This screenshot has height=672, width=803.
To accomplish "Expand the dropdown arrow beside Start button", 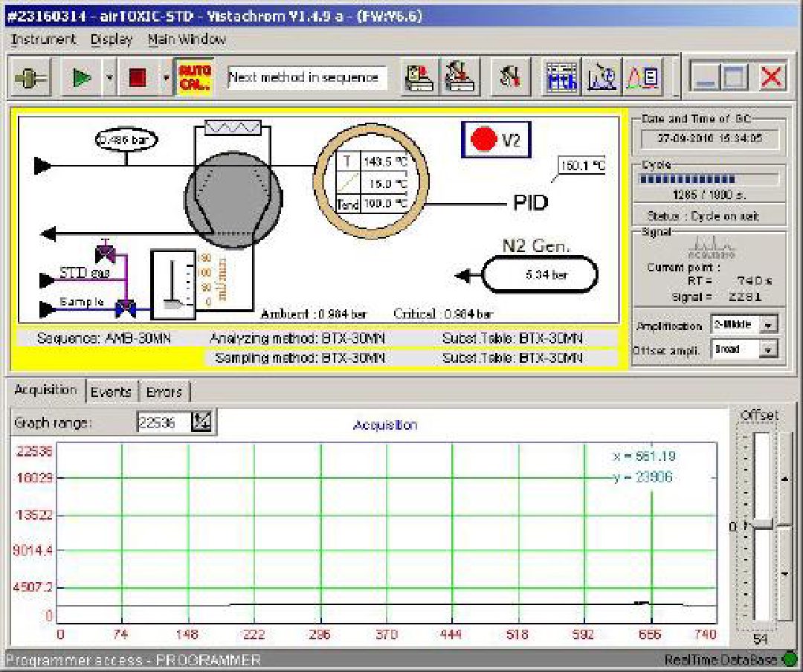I will pyautogui.click(x=109, y=77).
